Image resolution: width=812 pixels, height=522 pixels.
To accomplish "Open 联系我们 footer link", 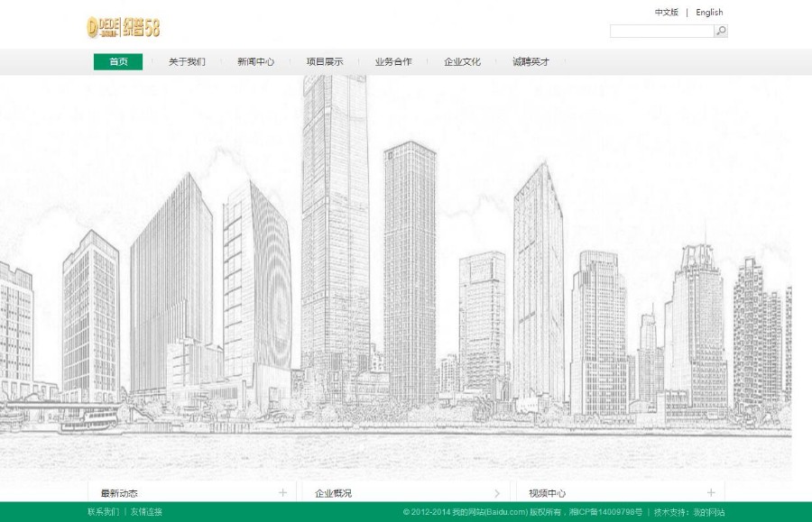I will (x=103, y=512).
